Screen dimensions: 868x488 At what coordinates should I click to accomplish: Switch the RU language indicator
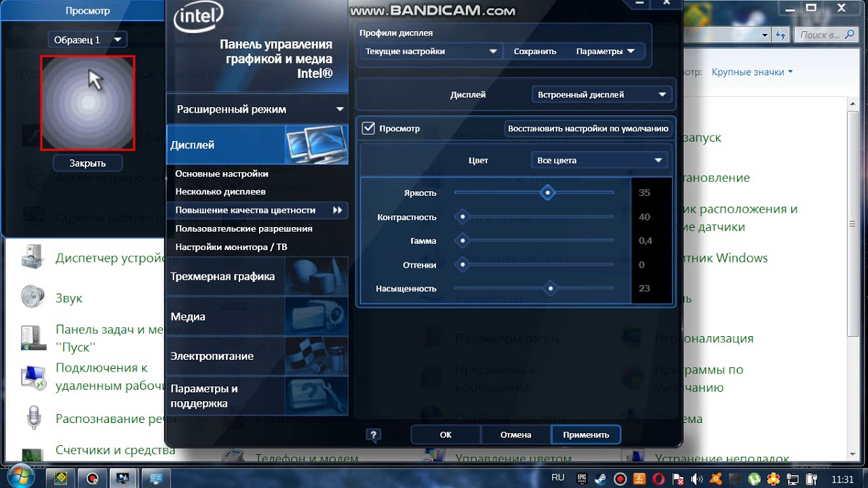[x=558, y=478]
